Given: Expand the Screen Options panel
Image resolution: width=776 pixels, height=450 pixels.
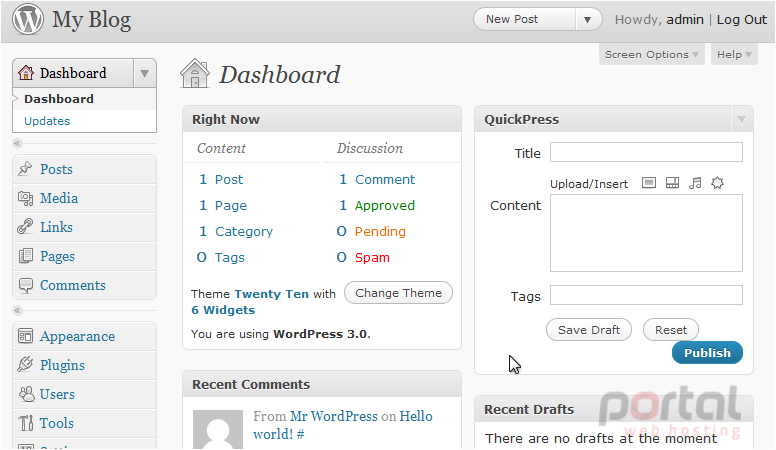Looking at the screenshot, I should (651, 54).
